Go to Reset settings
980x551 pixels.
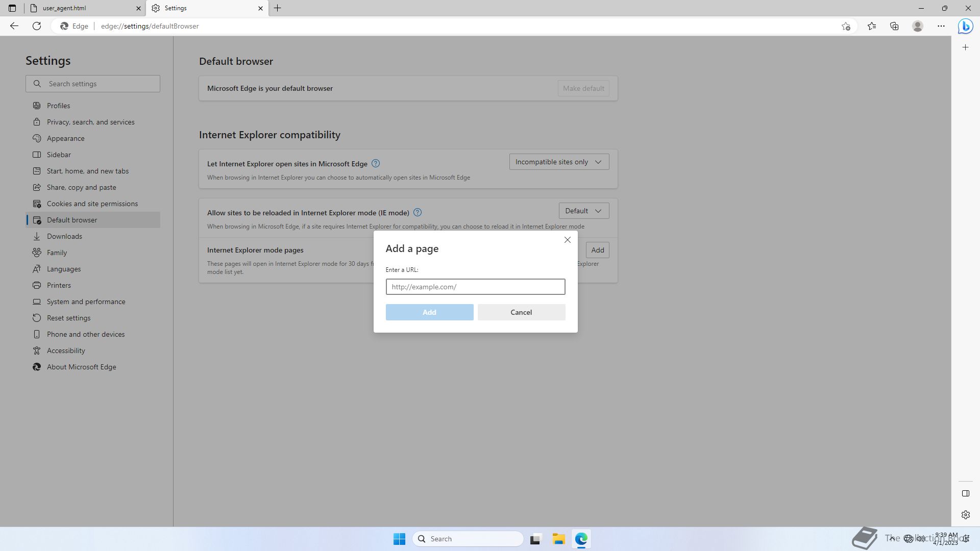pyautogui.click(x=93, y=318)
